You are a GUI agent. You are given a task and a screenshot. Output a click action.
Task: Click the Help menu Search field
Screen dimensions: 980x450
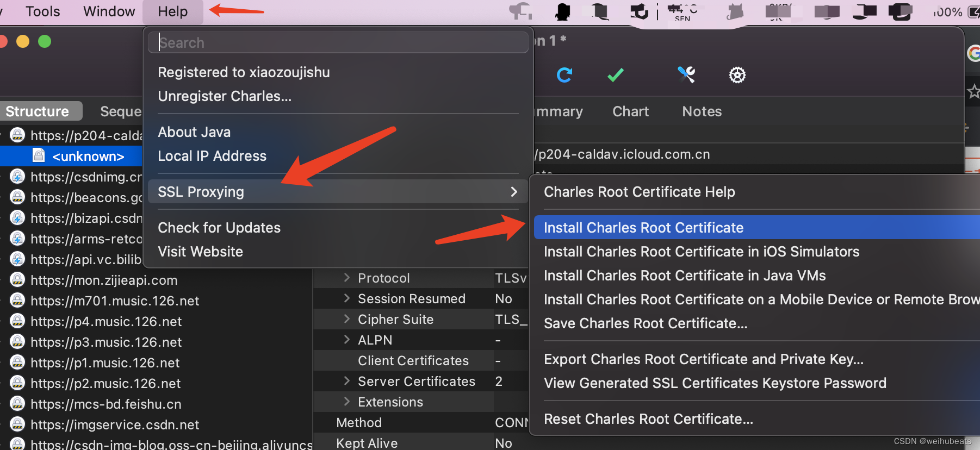tap(338, 42)
